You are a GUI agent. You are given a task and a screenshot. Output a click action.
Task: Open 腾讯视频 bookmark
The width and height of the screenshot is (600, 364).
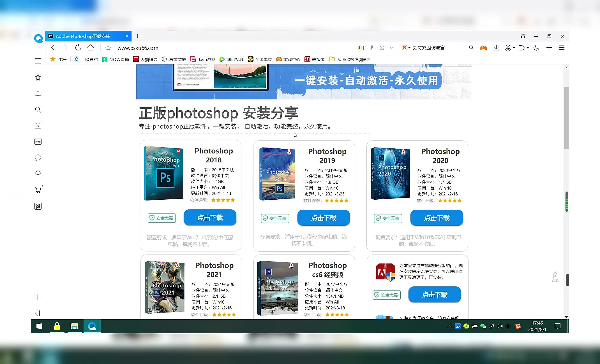232,59
